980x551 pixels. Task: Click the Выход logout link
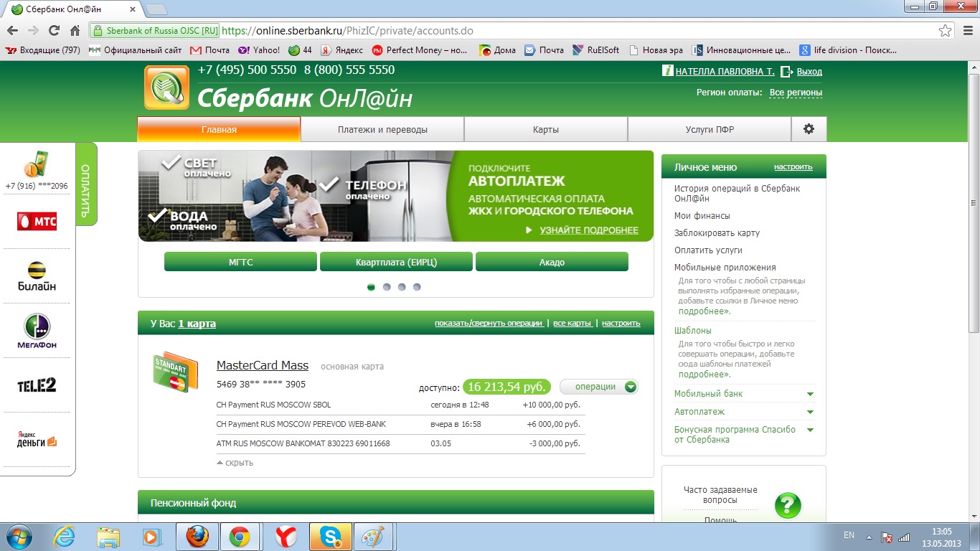point(809,72)
